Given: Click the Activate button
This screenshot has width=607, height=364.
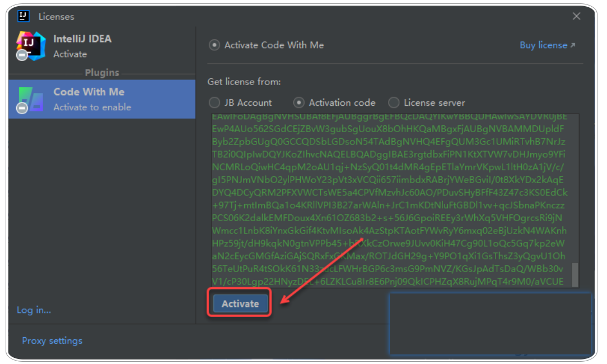Looking at the screenshot, I should 240,304.
